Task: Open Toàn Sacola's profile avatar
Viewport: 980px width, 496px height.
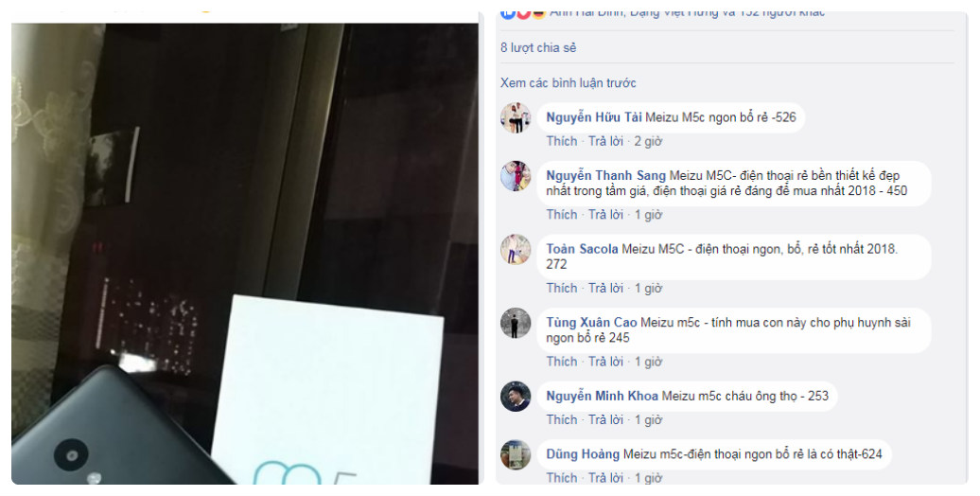Action: click(516, 250)
